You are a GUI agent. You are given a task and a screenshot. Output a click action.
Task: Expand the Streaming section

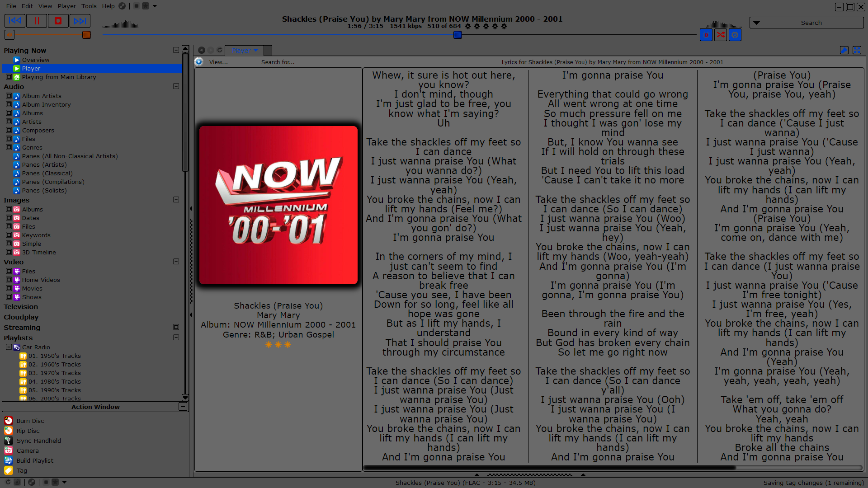(176, 327)
